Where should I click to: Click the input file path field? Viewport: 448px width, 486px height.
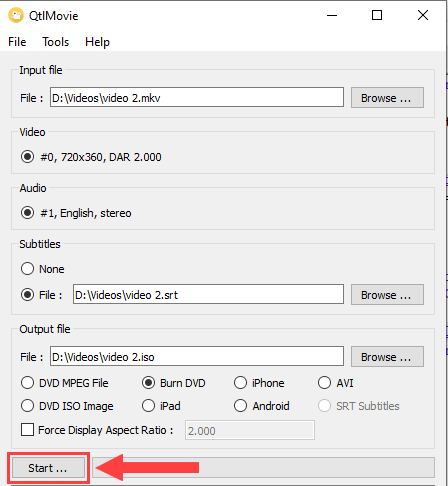[197, 97]
